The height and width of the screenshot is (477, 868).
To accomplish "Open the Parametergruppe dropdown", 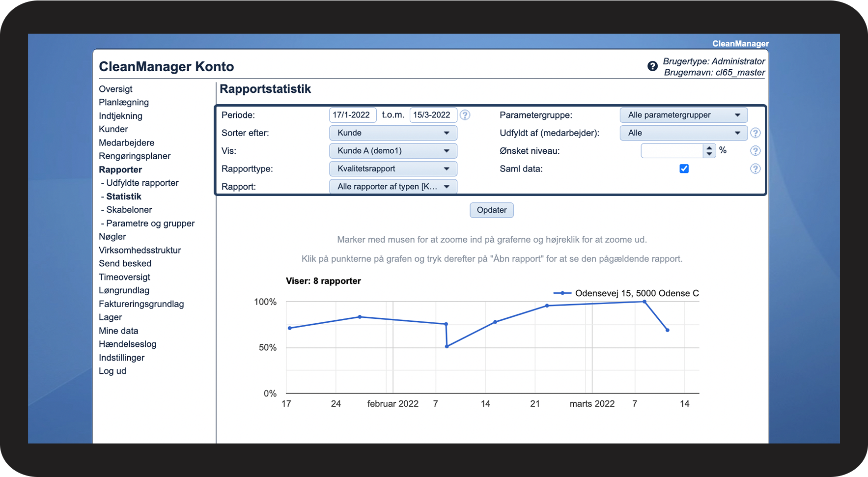I will click(684, 115).
